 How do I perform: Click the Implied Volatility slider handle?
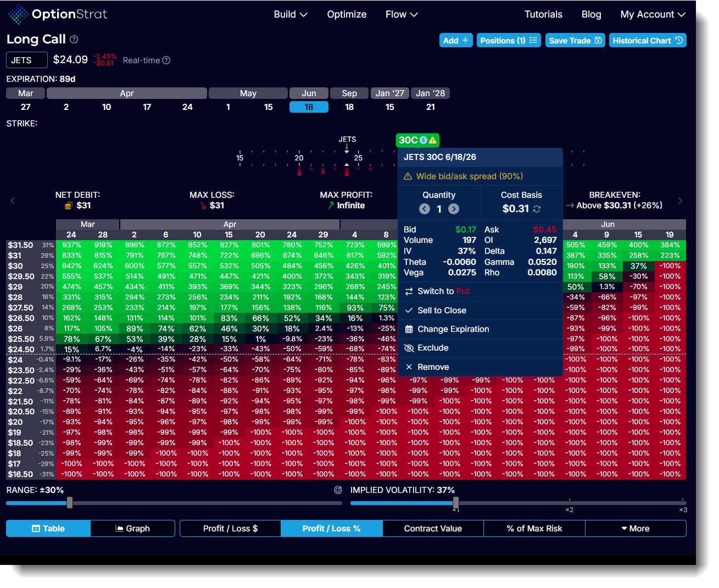click(456, 502)
